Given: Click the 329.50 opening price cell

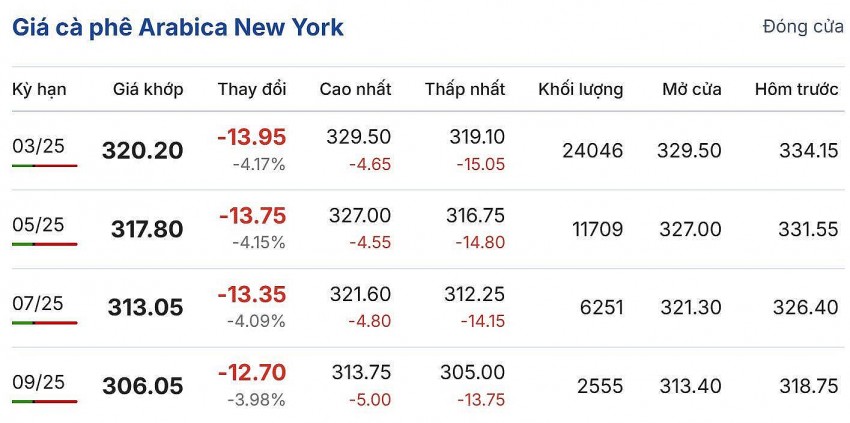Looking at the screenshot, I should coord(689,151).
